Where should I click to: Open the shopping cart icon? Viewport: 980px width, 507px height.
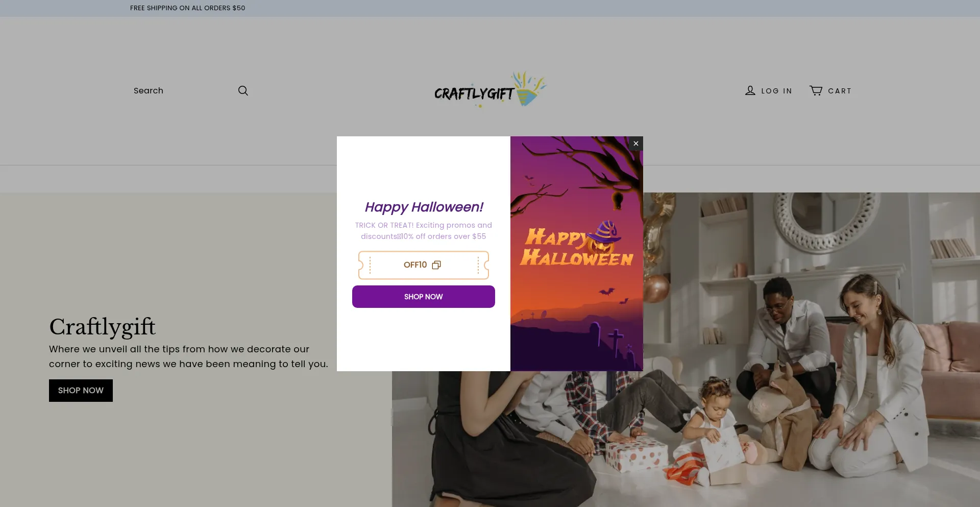816,91
